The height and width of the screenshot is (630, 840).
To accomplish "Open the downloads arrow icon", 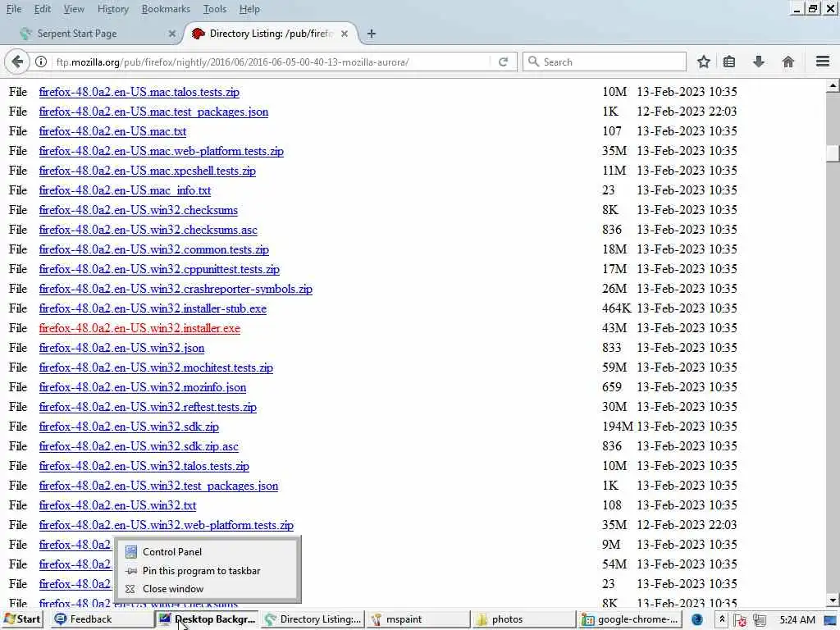I will 758,62.
